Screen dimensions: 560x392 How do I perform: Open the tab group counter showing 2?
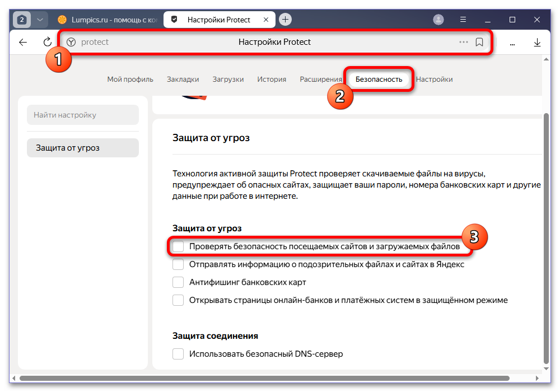[22, 20]
